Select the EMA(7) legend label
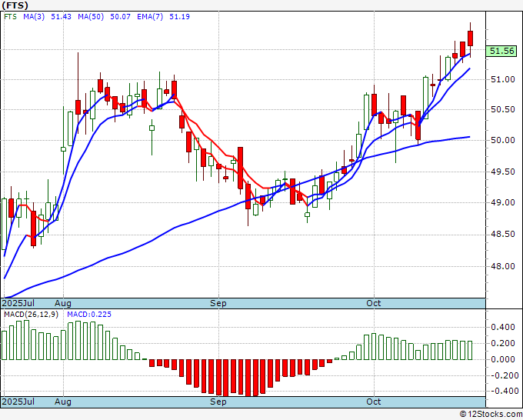 pyautogui.click(x=150, y=17)
